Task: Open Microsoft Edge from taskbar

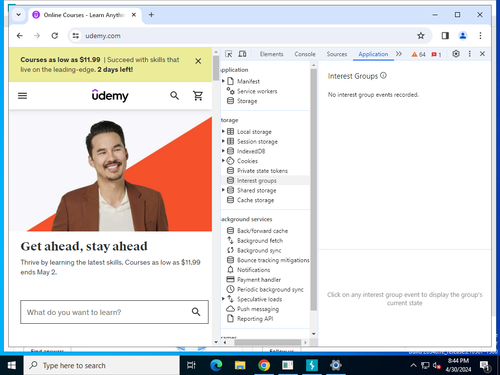Action: 216,365
